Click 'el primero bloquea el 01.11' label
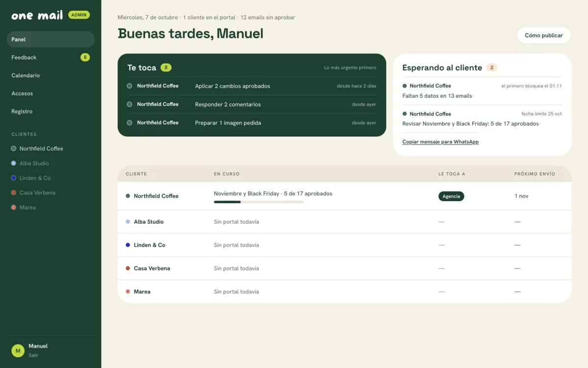Image resolution: width=588 pixels, height=368 pixels. pos(532,86)
